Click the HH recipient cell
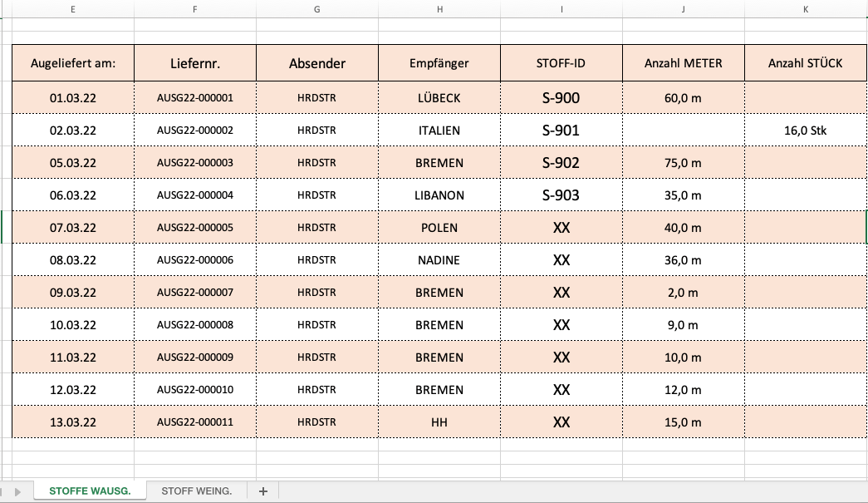The width and height of the screenshot is (868, 503). pos(439,422)
